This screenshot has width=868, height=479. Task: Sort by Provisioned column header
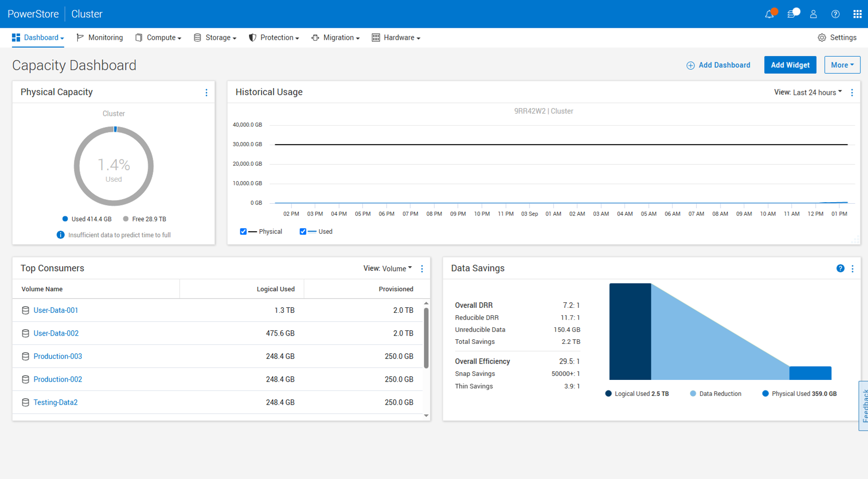pyautogui.click(x=396, y=289)
